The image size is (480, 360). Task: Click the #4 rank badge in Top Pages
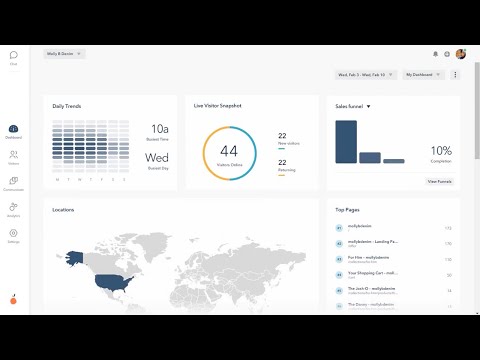point(339,275)
